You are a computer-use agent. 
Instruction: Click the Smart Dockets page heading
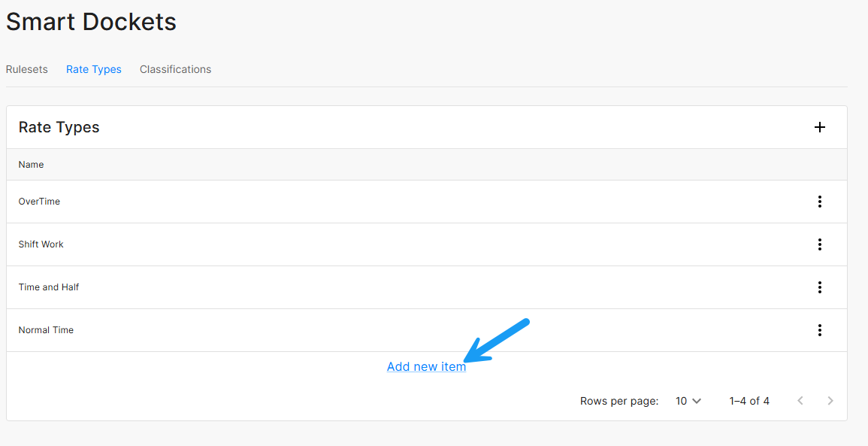pyautogui.click(x=91, y=22)
